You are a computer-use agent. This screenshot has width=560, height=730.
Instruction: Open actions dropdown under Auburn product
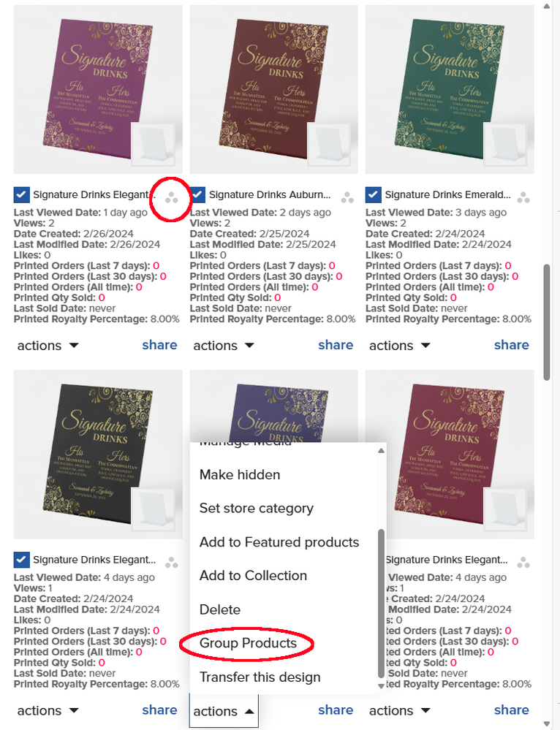pyautogui.click(x=224, y=346)
